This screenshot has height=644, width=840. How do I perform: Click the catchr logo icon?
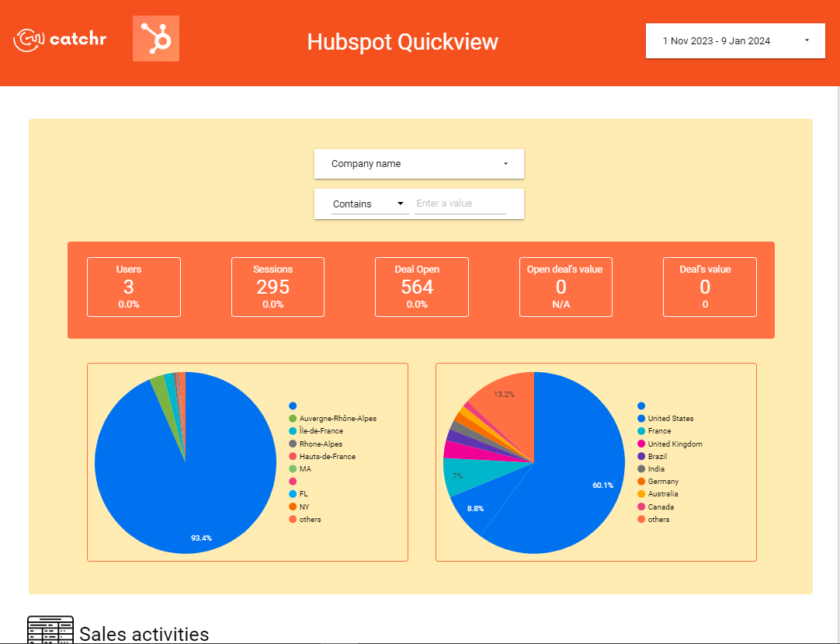click(28, 37)
